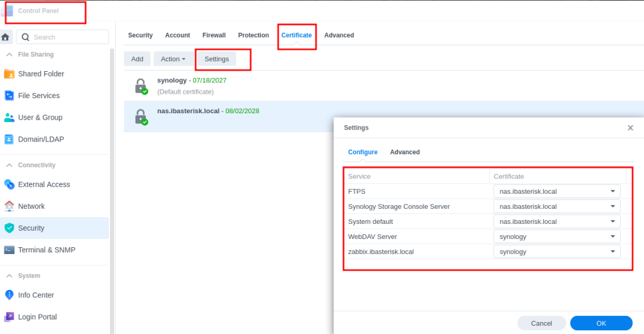Open the Action dropdown menu
644x334 pixels.
(173, 59)
